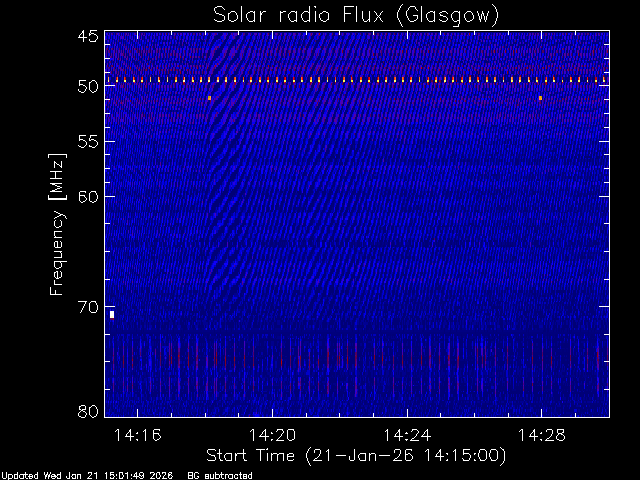Click the 'Updated Wed Jan 21 15:01:49 2026' text
640x480 pixels.
(x=87, y=476)
